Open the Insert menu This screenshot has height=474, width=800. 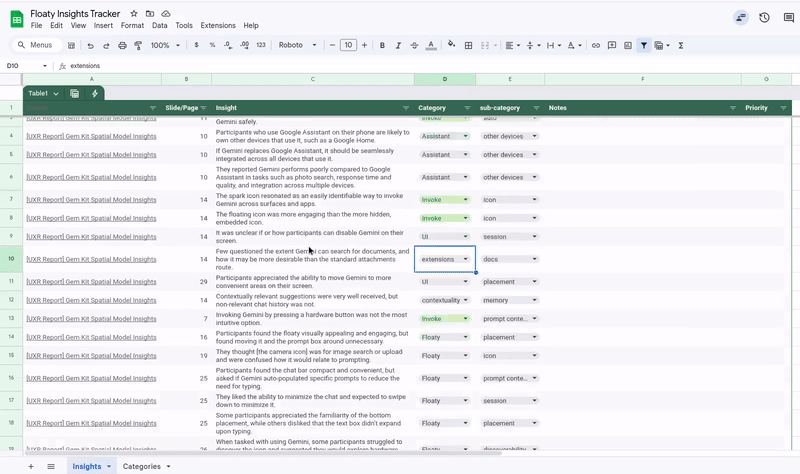103,26
